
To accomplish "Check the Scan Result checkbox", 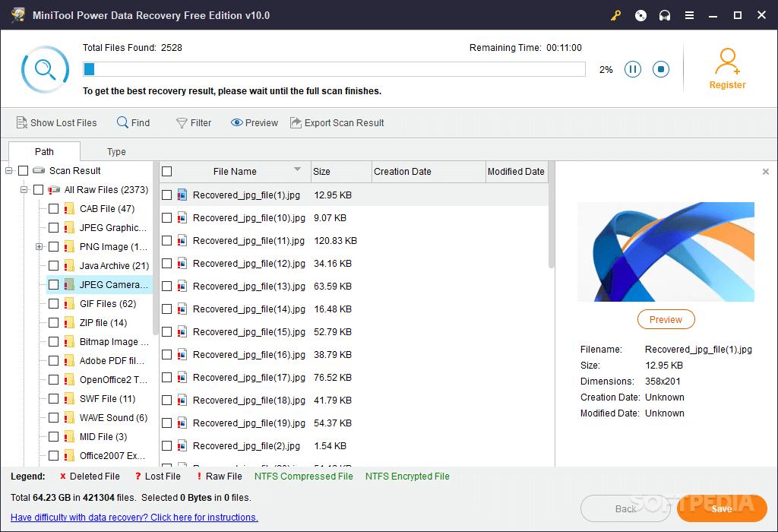I will (x=24, y=171).
